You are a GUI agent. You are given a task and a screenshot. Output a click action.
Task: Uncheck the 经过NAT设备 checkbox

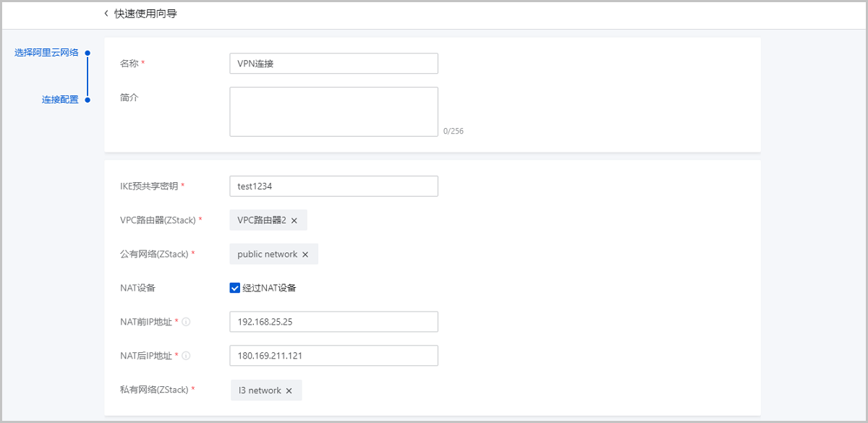234,288
